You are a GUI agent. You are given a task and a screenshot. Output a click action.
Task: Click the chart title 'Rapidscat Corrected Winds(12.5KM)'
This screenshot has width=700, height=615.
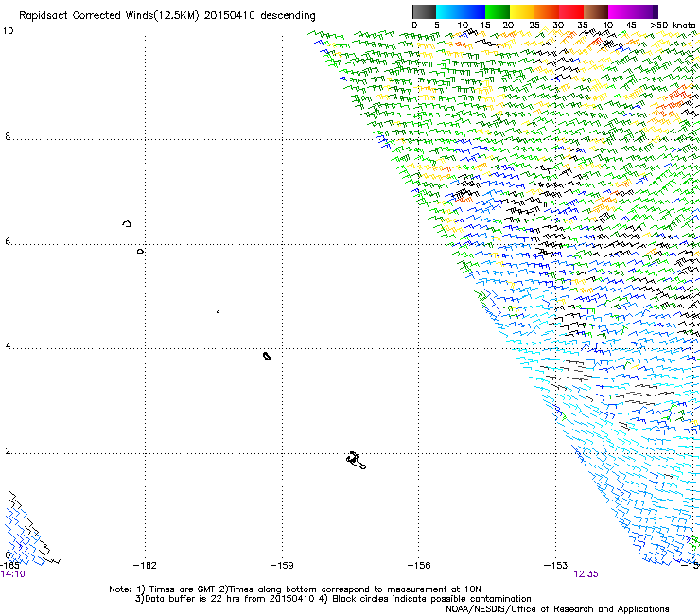point(109,16)
